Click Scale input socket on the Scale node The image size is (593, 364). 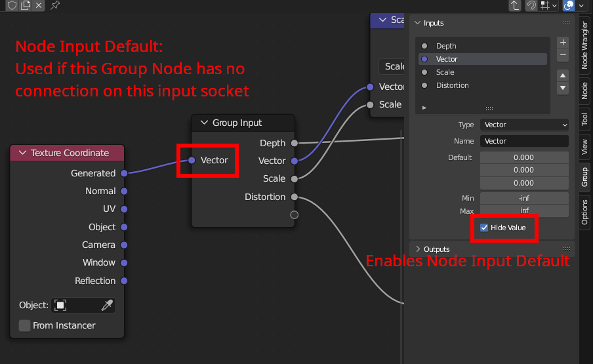tap(370, 105)
